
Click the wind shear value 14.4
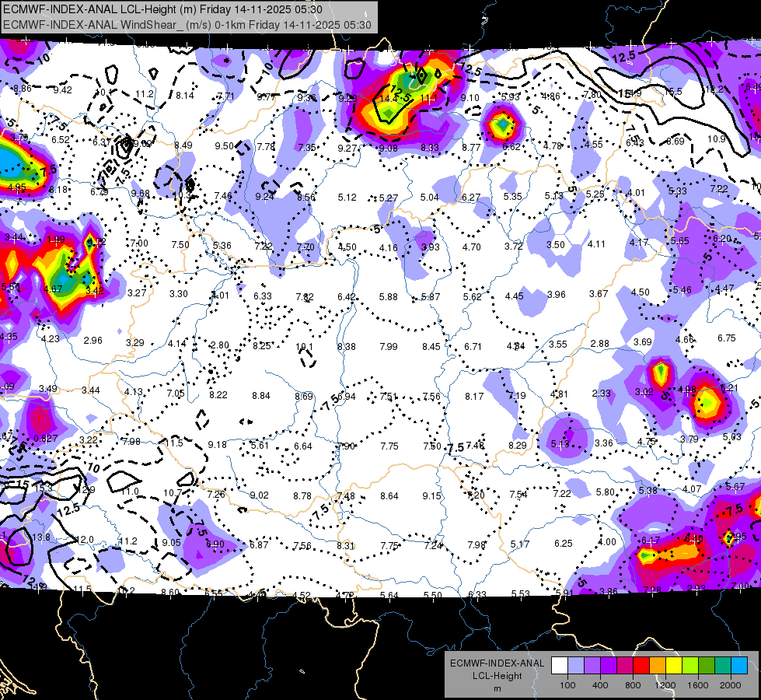tap(389, 99)
